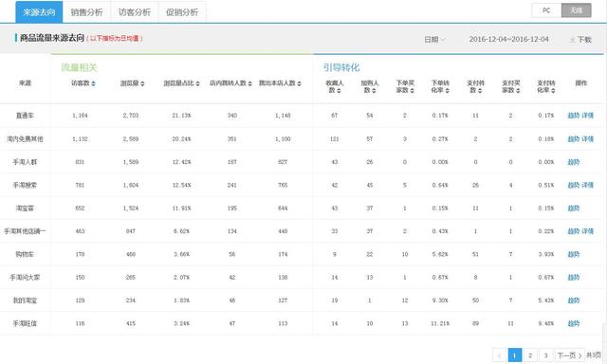Click the 商品流量来源去向 panel title
The image size is (607, 364).
[52, 38]
